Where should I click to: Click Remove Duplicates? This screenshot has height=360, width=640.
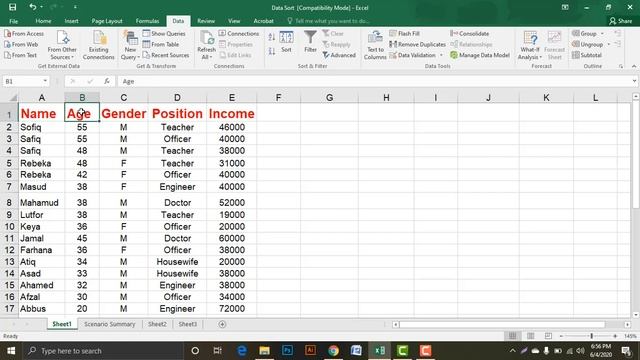(418, 44)
